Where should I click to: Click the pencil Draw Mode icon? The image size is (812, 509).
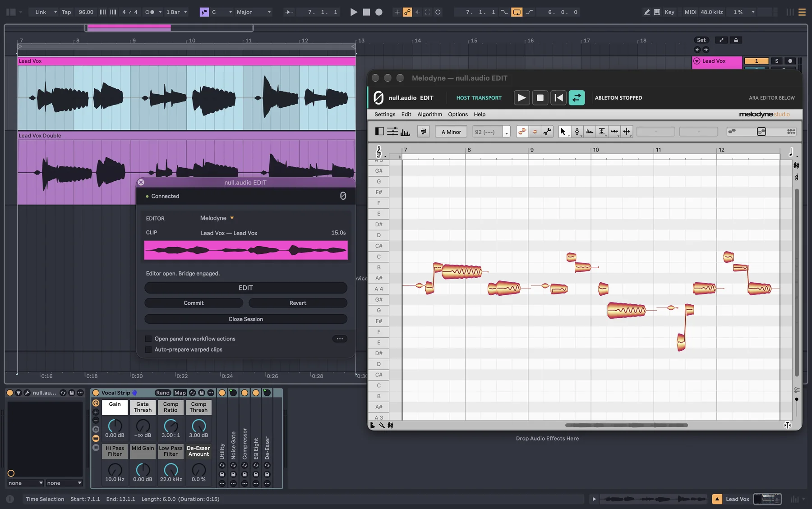(x=647, y=12)
